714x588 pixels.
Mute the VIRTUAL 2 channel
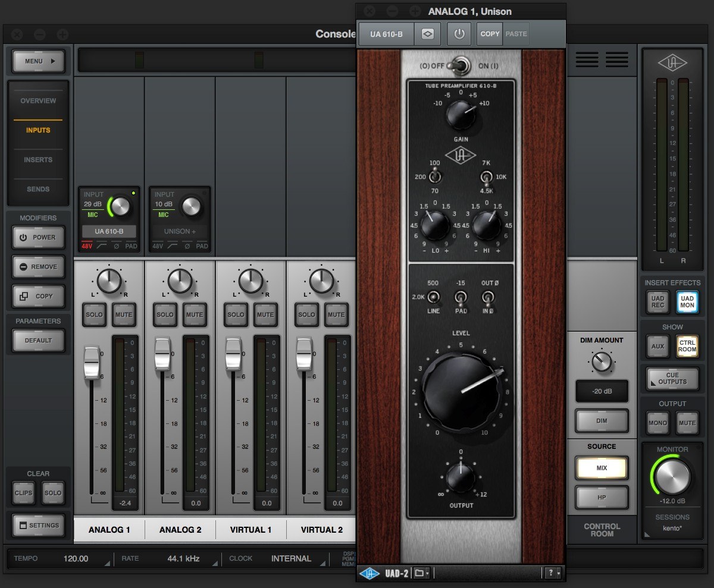(336, 315)
